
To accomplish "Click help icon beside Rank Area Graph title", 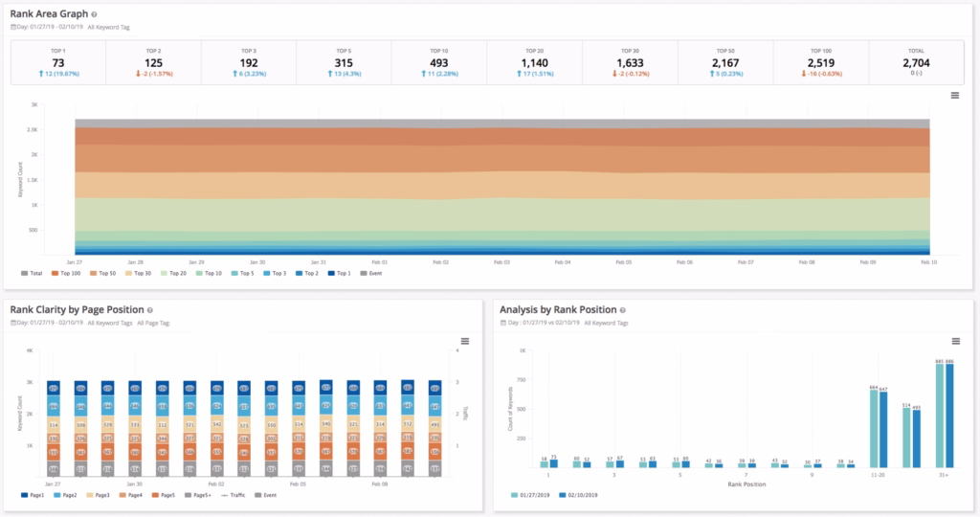I will 93,15.
